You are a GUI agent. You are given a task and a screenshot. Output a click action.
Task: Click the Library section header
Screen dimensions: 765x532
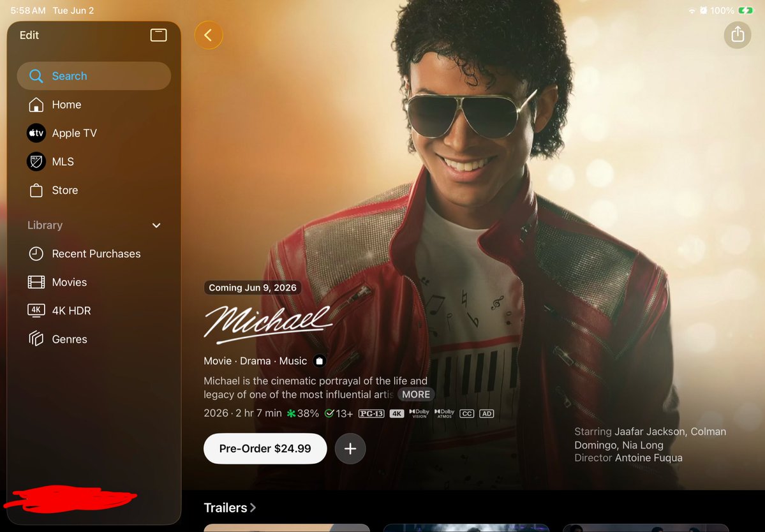pos(45,225)
